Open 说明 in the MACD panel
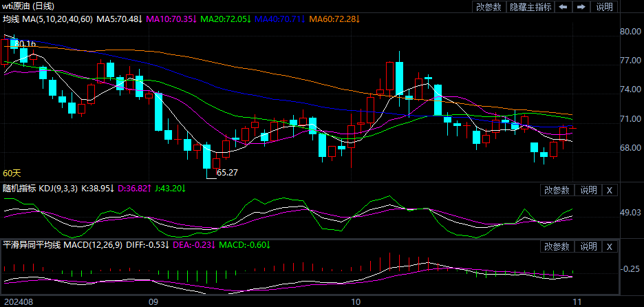644x307 pixels. (589, 246)
